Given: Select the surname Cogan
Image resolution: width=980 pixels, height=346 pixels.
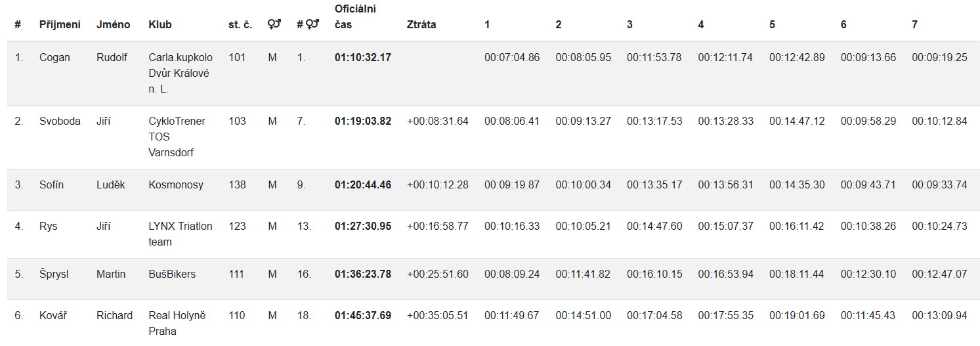Looking at the screenshot, I should pyautogui.click(x=54, y=57).
